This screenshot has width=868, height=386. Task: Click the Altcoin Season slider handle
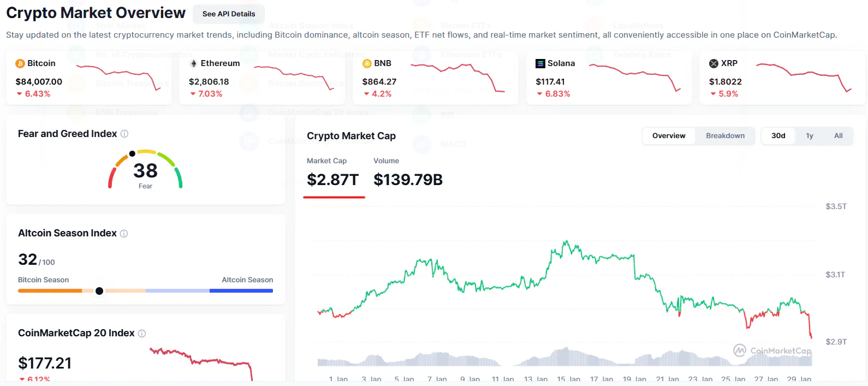click(99, 291)
